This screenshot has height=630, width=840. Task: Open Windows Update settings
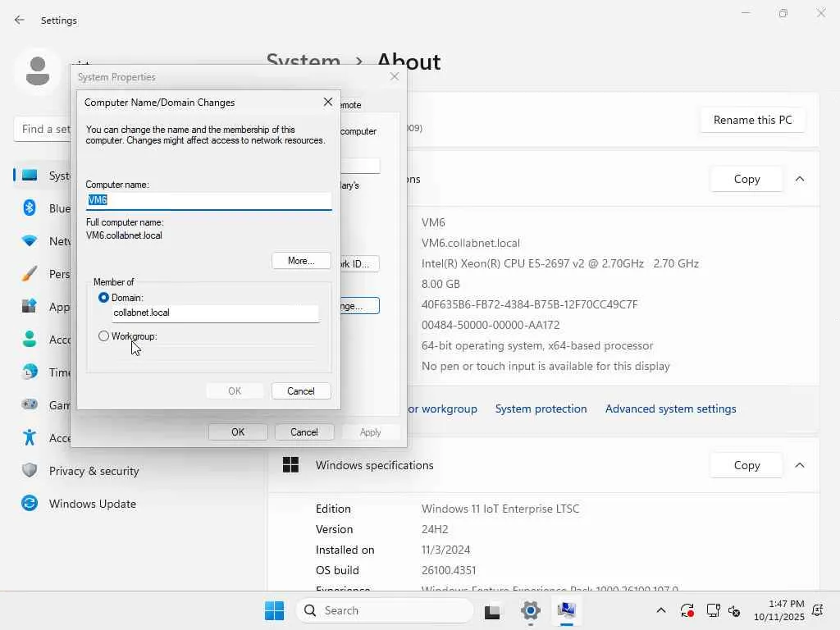[x=92, y=504]
